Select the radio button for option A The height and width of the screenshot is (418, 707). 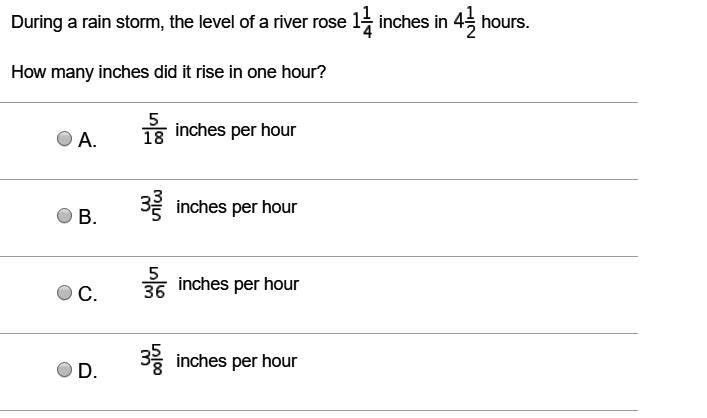click(66, 140)
